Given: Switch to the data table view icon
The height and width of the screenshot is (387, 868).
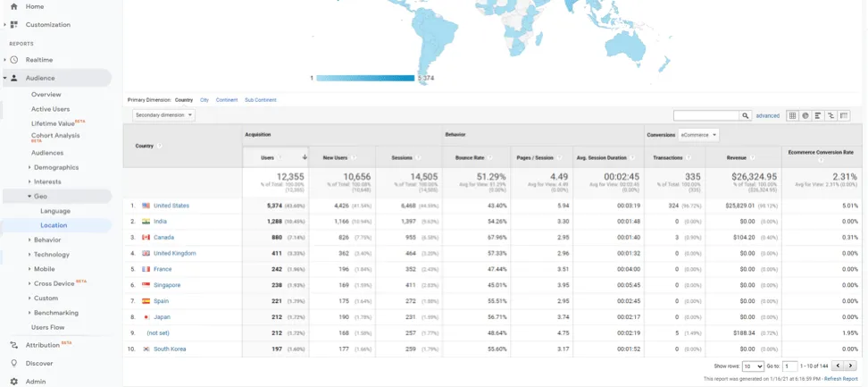Looking at the screenshot, I should (792, 115).
